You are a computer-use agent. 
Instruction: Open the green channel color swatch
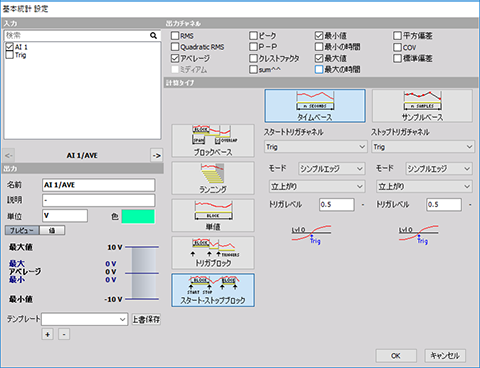pos(138,216)
